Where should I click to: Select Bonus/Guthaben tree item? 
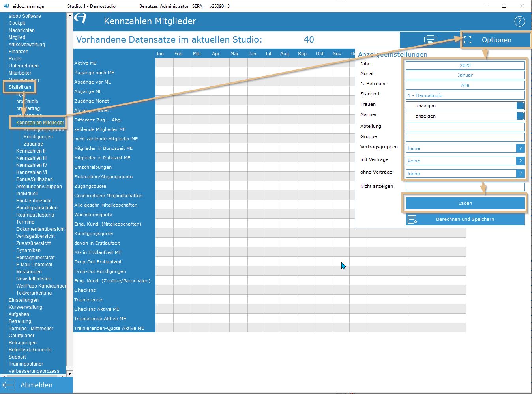[34, 179]
